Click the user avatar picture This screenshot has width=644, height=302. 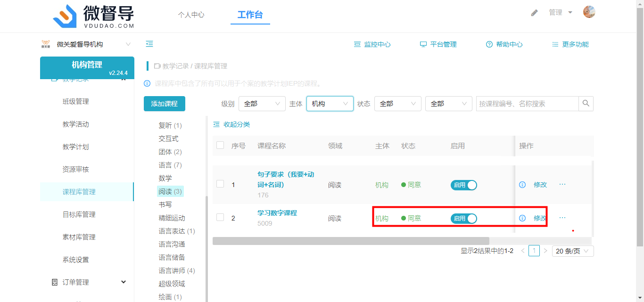[589, 12]
